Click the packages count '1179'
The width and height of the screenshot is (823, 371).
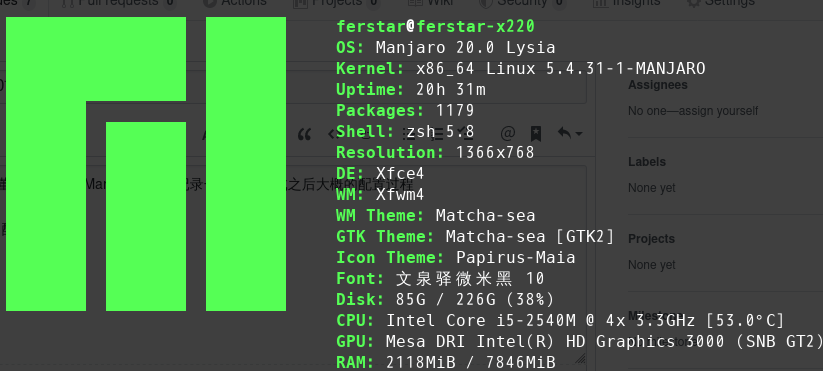(455, 111)
